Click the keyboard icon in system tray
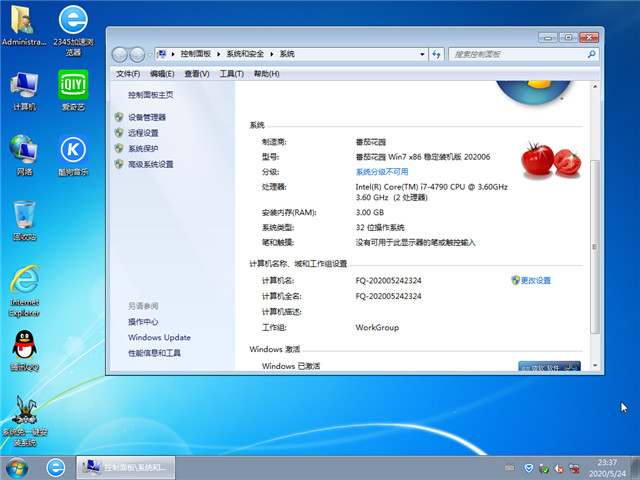 pyautogui.click(x=509, y=467)
